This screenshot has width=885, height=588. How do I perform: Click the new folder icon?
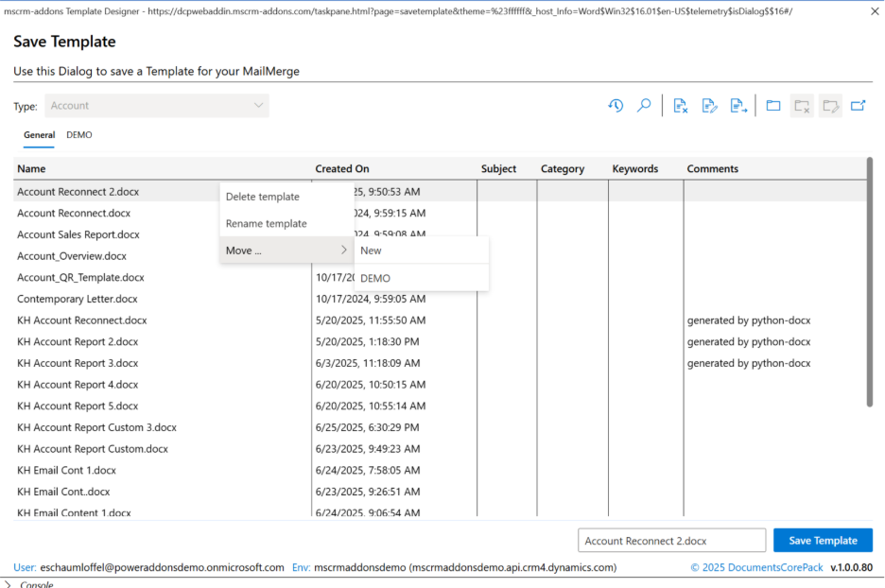pyautogui.click(x=773, y=106)
